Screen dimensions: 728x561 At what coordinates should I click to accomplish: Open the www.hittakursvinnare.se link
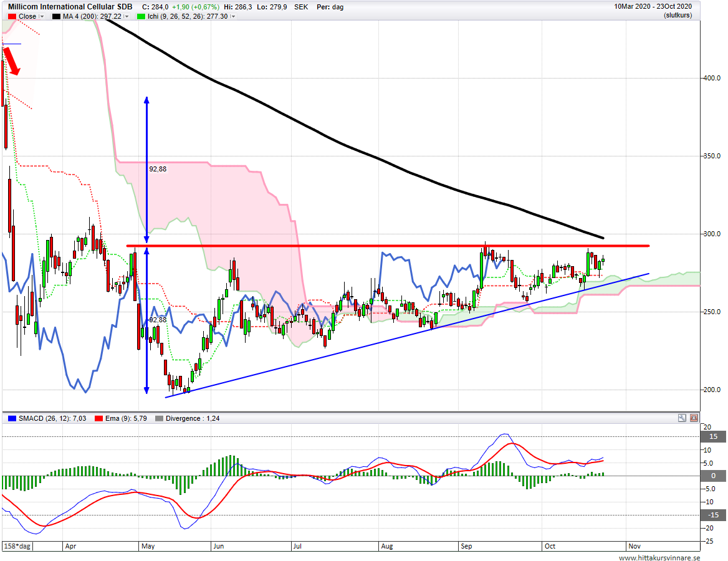pyautogui.click(x=659, y=557)
